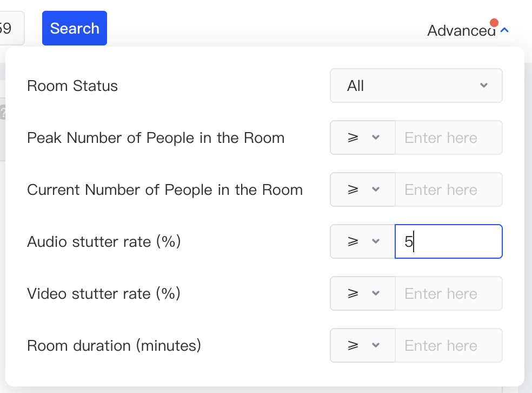Click the Audio stutter rate (%) label
Image resolution: width=532 pixels, height=393 pixels.
click(104, 241)
